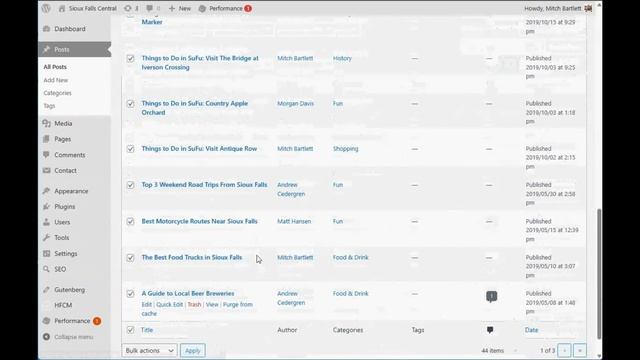Filter posts by author Morgan Davis
Image resolution: width=640 pixels, height=360 pixels.
coord(296,104)
